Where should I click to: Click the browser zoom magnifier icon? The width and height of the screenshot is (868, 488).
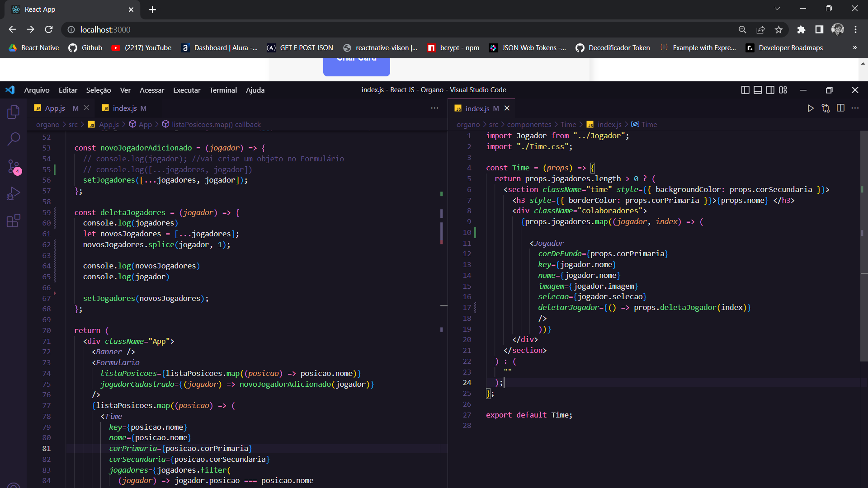pos(742,29)
